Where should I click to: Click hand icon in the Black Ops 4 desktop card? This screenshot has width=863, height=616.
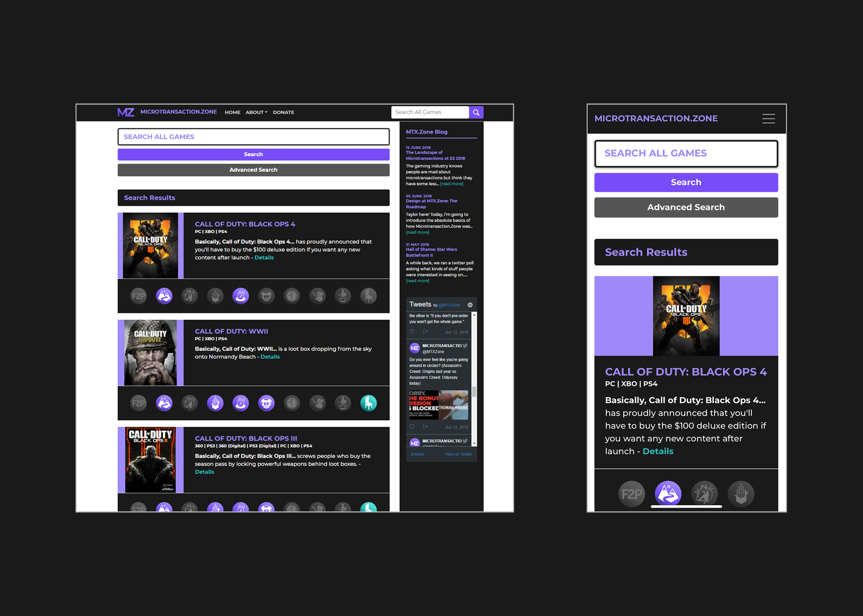[x=215, y=296]
